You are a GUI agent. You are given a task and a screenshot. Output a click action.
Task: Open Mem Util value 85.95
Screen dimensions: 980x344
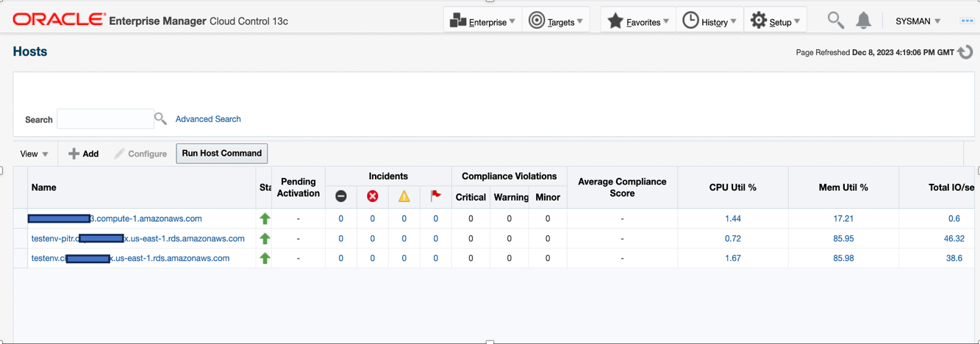pyautogui.click(x=843, y=238)
